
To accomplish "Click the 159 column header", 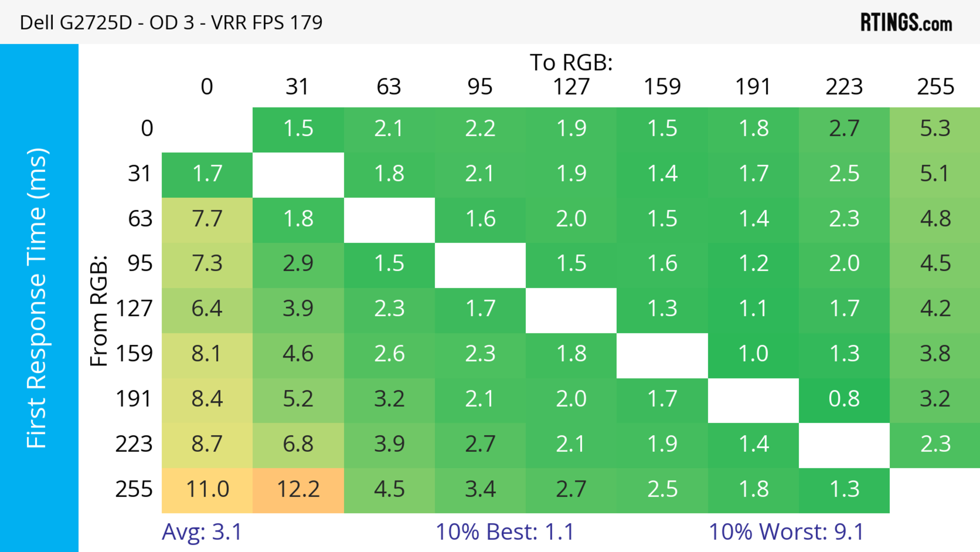I will click(662, 87).
